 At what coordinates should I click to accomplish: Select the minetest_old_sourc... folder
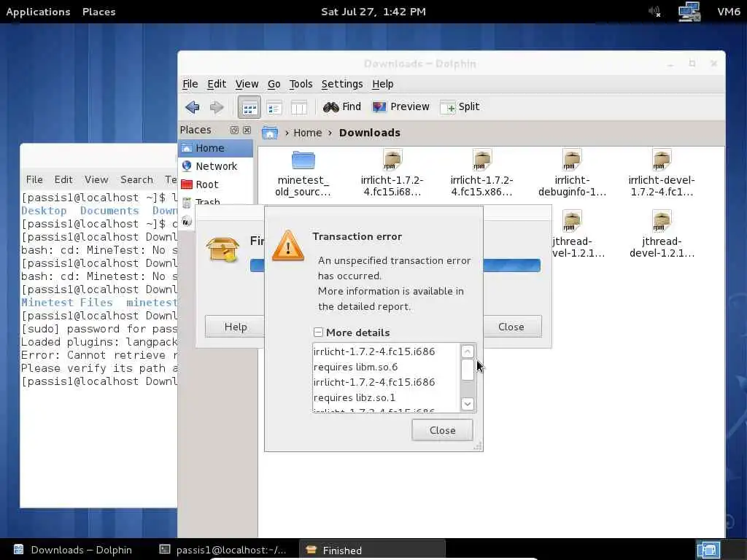(303, 174)
